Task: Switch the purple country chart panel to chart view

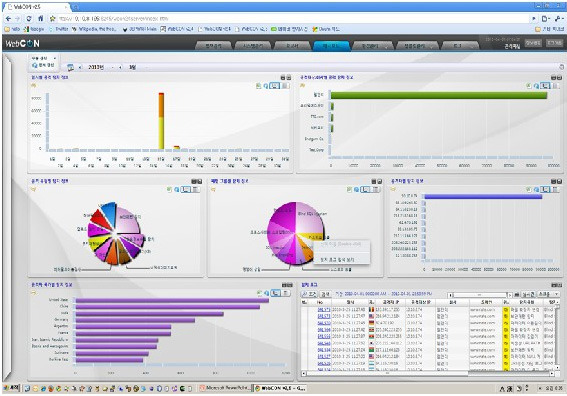Action: 276,293
